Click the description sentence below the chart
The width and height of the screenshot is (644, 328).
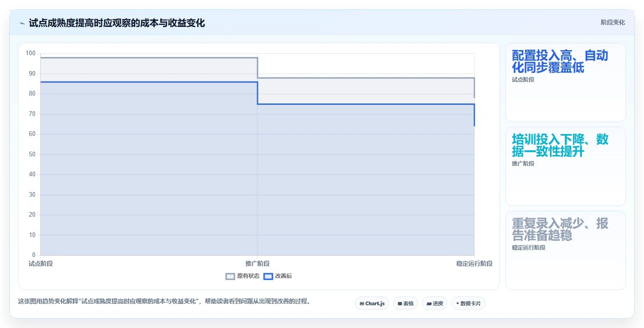point(164,301)
